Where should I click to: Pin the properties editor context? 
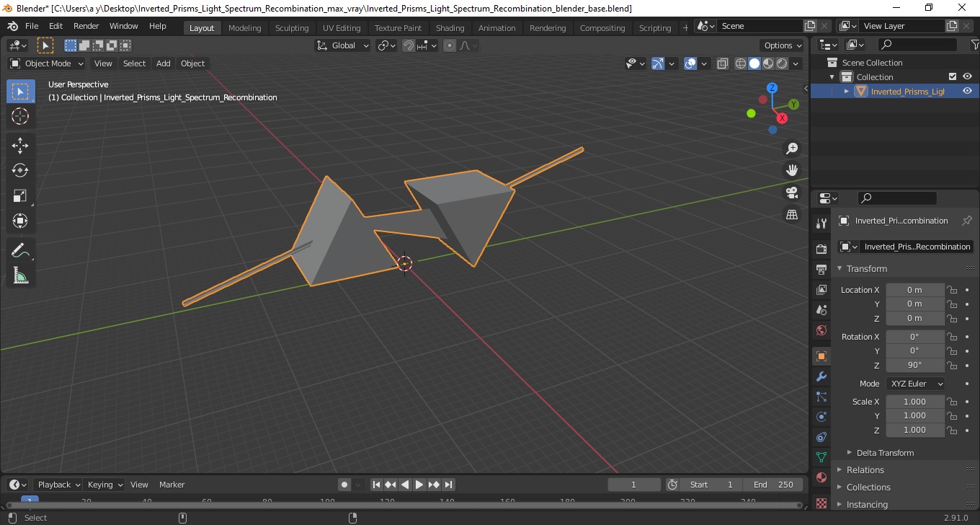(x=967, y=221)
